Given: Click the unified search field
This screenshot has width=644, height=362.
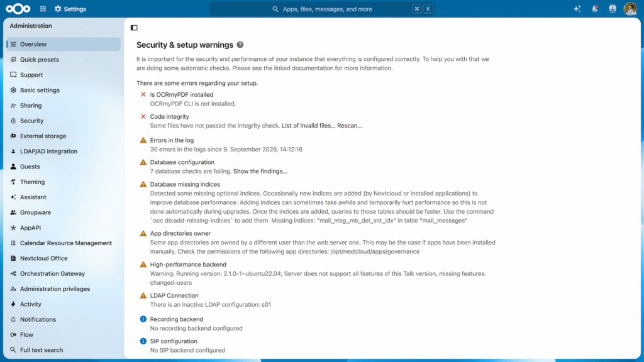Looking at the screenshot, I should click(321, 9).
